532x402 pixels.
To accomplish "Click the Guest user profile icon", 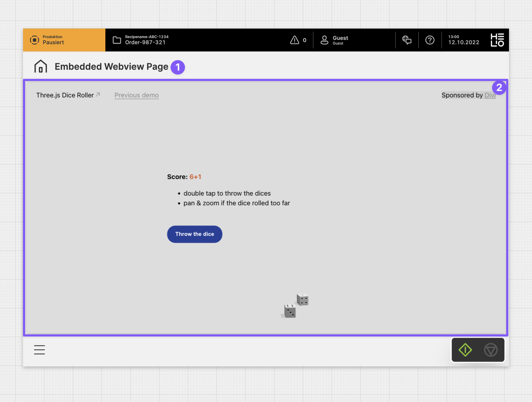I will (x=324, y=40).
